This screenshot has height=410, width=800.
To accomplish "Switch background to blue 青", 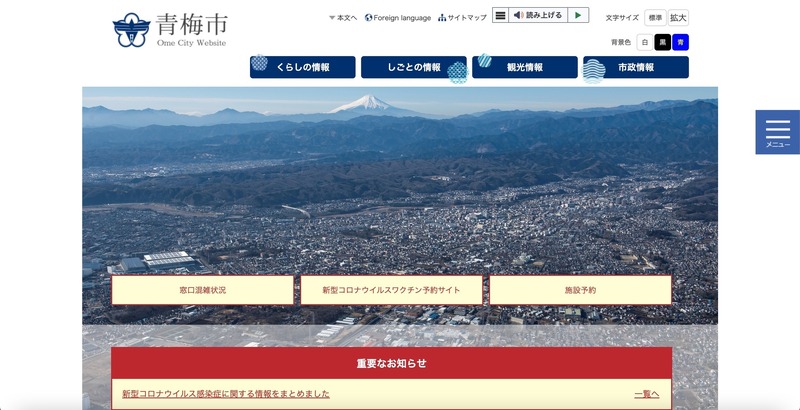I will coord(680,42).
